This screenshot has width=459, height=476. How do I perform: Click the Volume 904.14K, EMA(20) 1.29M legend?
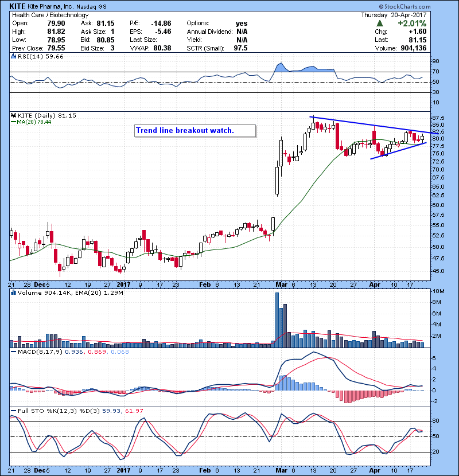tap(71, 292)
